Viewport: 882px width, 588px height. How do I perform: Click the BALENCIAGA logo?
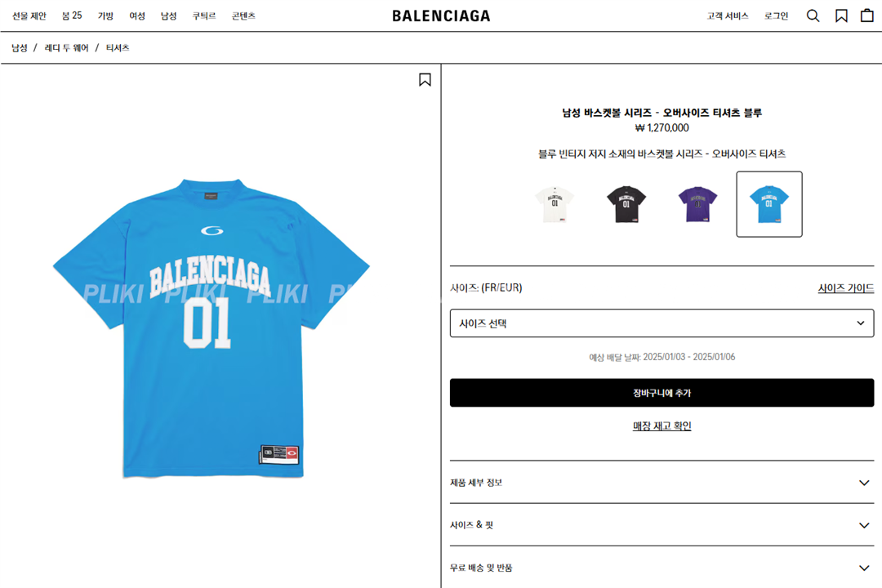441,16
